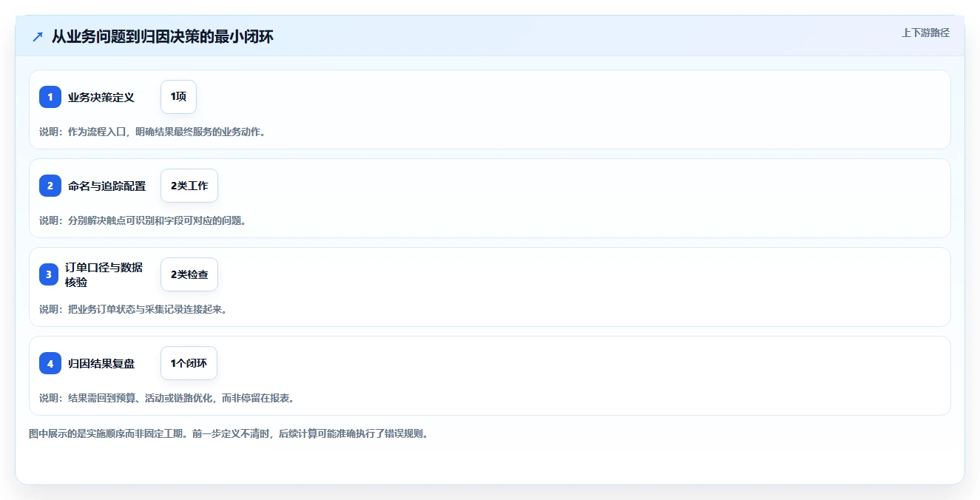Select step number 4 badge

click(50, 363)
